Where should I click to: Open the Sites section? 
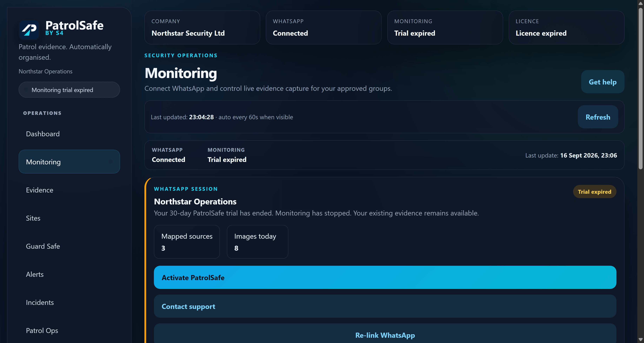point(69,218)
